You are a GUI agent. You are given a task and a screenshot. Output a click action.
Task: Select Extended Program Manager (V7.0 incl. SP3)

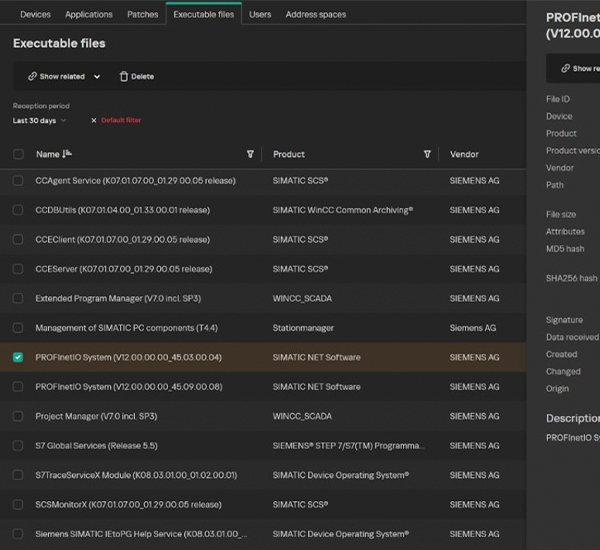click(x=118, y=299)
